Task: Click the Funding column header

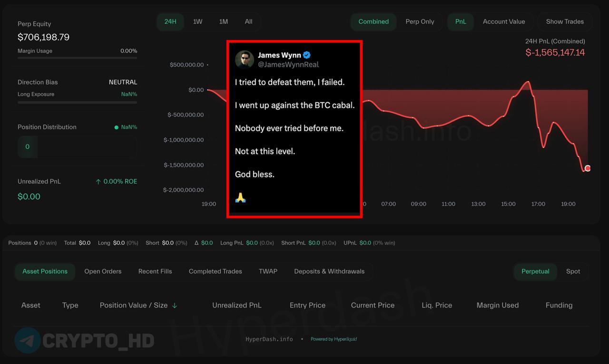Action: [x=559, y=306]
